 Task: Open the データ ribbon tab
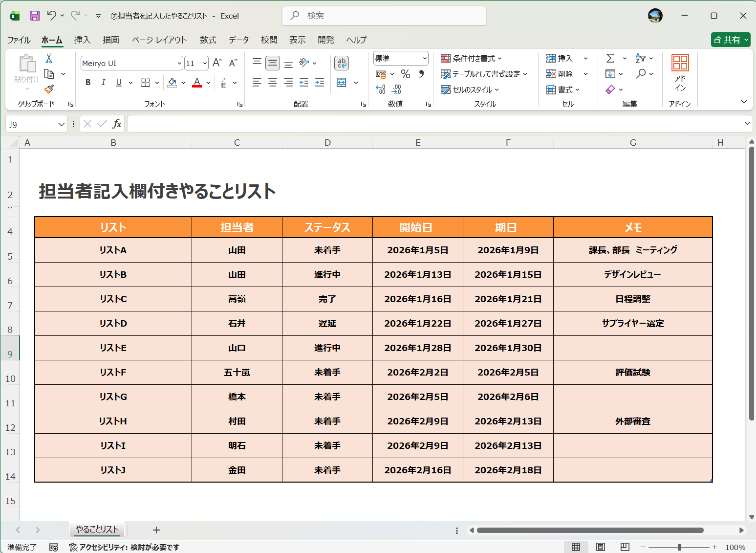(239, 40)
